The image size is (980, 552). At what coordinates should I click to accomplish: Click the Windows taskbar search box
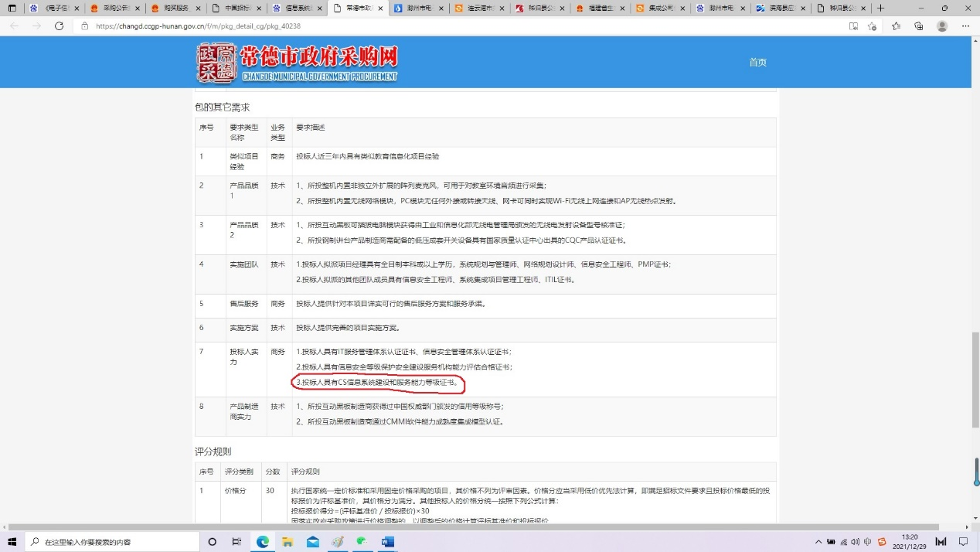tap(113, 542)
